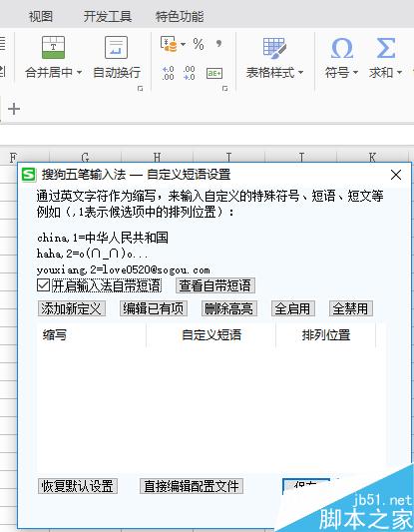Viewport: 414px width, 532px height.
Task: Increase decimal places icon
Action: click(x=169, y=73)
